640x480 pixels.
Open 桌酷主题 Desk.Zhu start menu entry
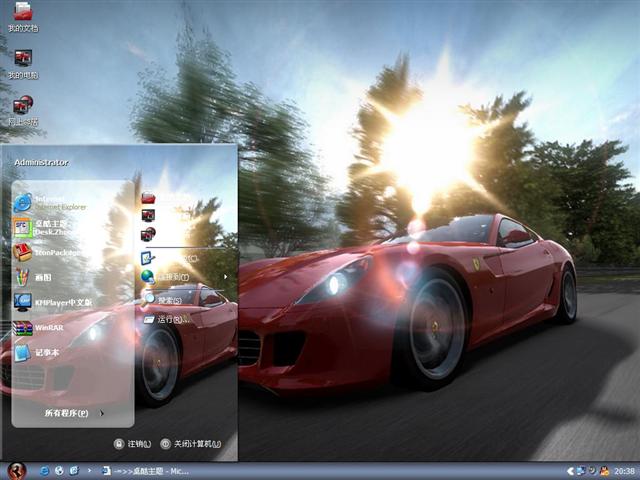(41, 228)
